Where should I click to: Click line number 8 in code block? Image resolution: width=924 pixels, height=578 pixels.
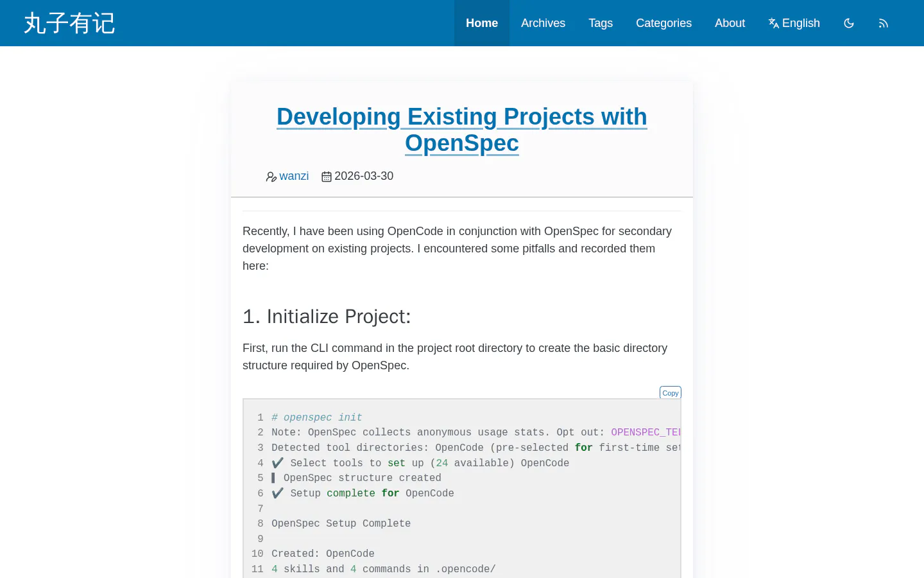point(261,523)
